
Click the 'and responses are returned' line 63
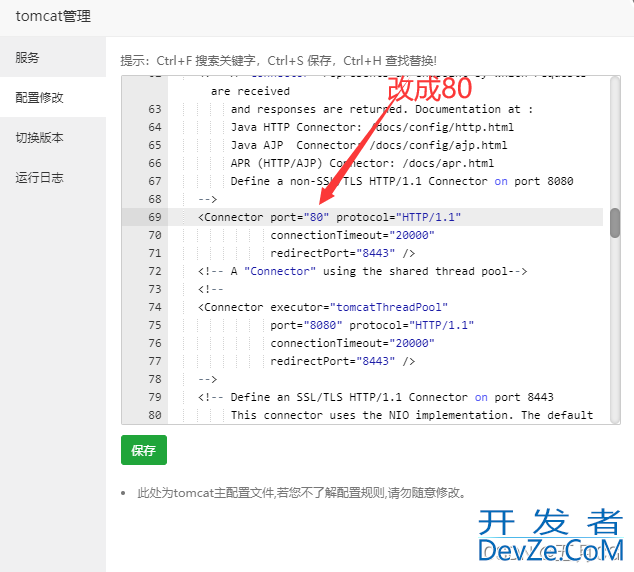pyautogui.click(x=382, y=109)
